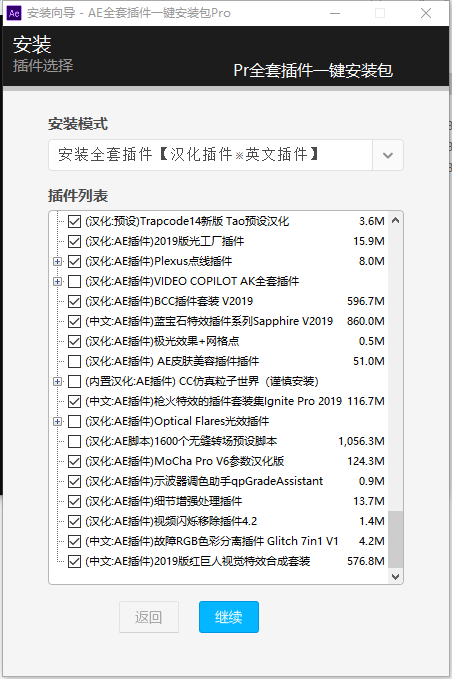Viewport: 452px width, 679px height.
Task: Expand Optical Flares光效插件 tree node
Action: pyautogui.click(x=57, y=421)
